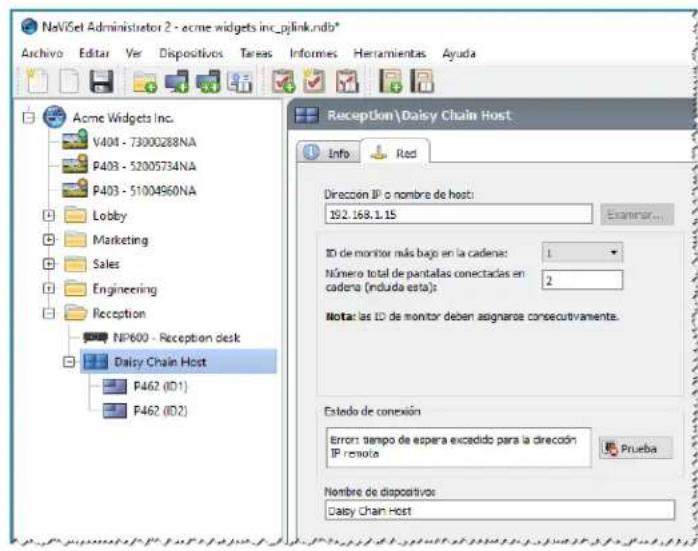Click the Engineering folder icon
The width and height of the screenshot is (698, 551).
pos(75,289)
